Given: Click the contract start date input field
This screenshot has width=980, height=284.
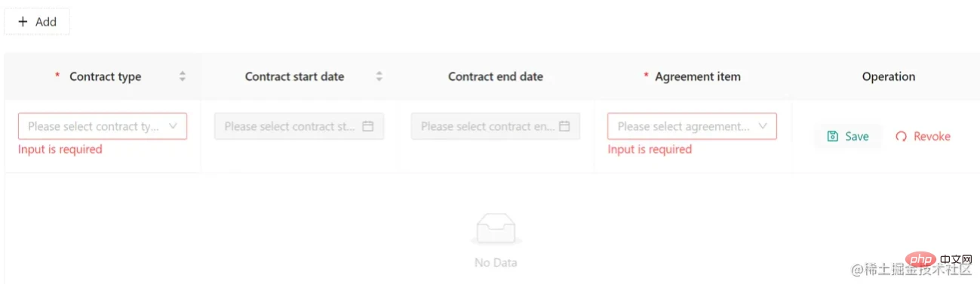Looking at the screenshot, I should [x=300, y=126].
